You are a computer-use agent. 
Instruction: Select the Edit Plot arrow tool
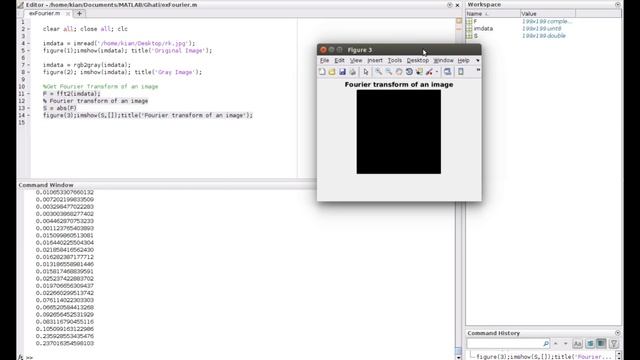click(366, 72)
